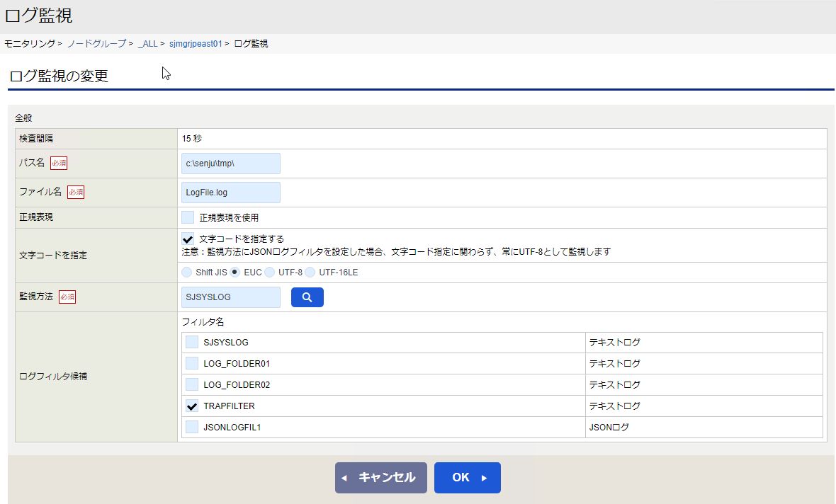This screenshot has height=504, width=836.
Task: Click the magnifier search button for 監視方法
Action: 307,297
